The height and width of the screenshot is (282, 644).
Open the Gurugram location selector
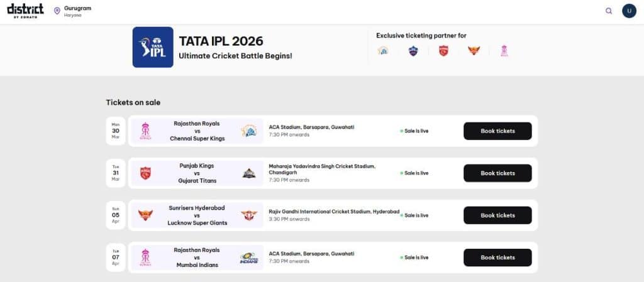pyautogui.click(x=73, y=11)
